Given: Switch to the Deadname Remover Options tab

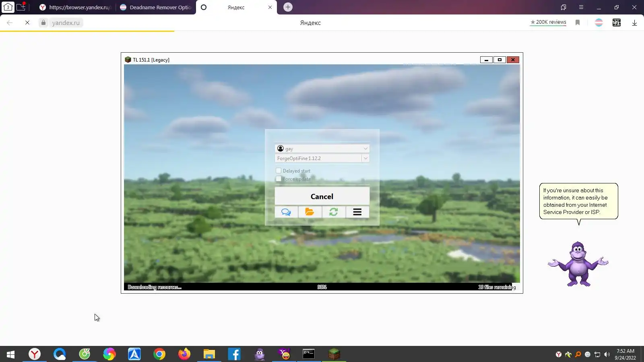Looking at the screenshot, I should pyautogui.click(x=156, y=7).
